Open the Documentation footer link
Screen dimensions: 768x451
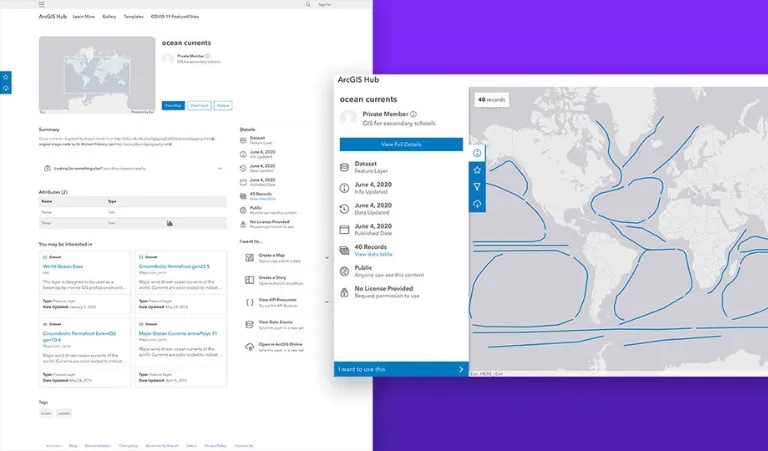[97, 446]
